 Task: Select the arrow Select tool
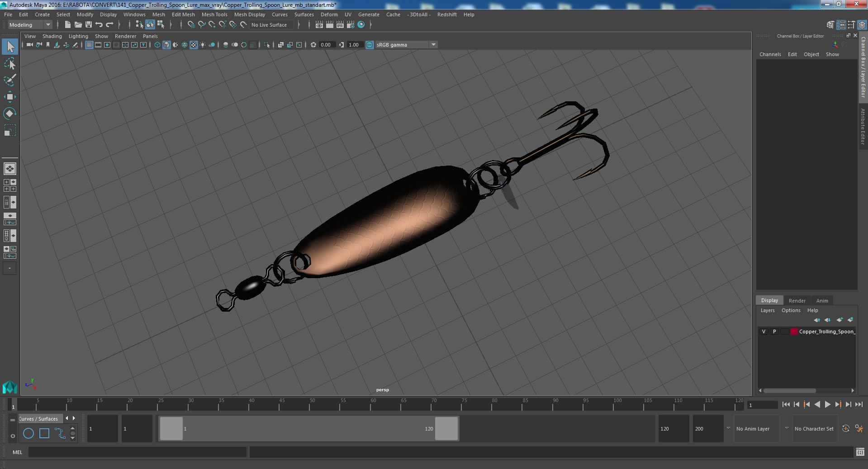tap(10, 47)
